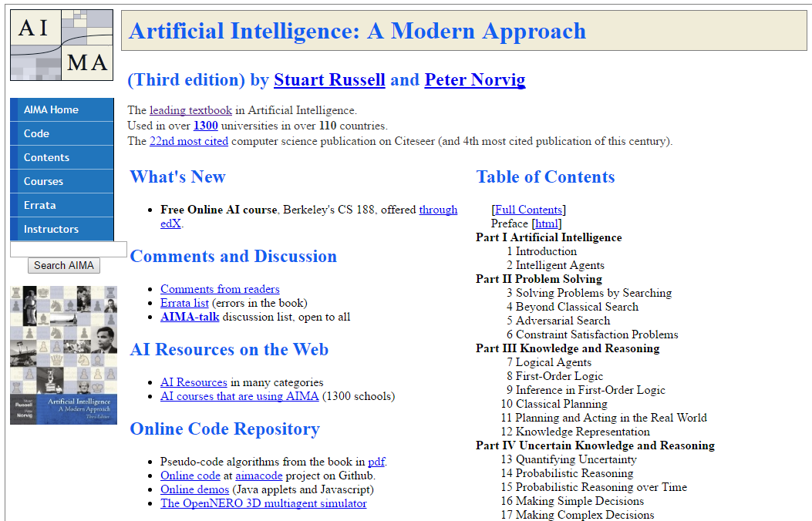Image resolution: width=812 pixels, height=521 pixels.
Task: Click the page title 'Artificial Intelligence: A Modern Approach'
Action: click(357, 31)
